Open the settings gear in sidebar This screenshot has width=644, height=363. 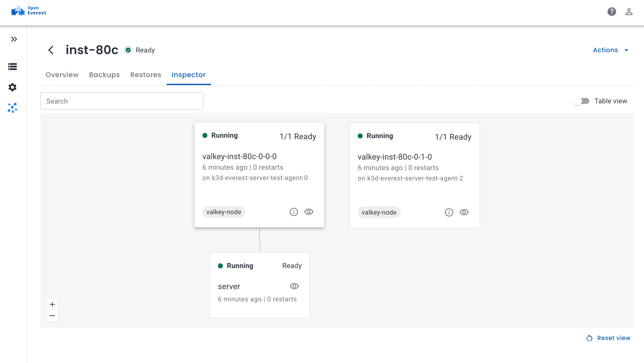coord(12,87)
